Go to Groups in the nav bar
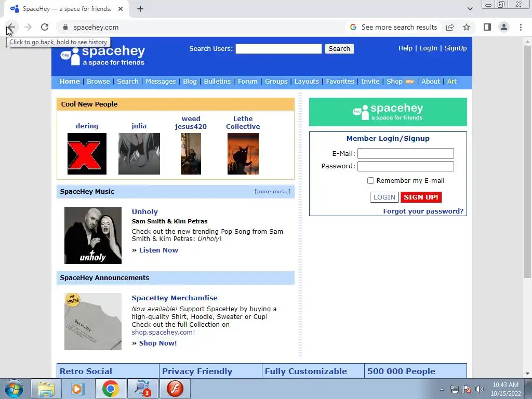 click(276, 82)
